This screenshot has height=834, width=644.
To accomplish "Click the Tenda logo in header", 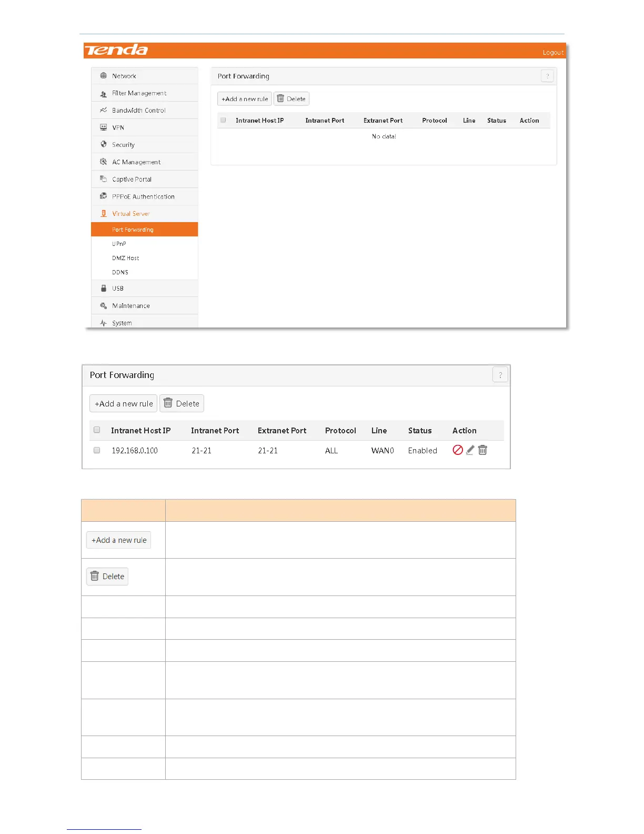I will [116, 50].
